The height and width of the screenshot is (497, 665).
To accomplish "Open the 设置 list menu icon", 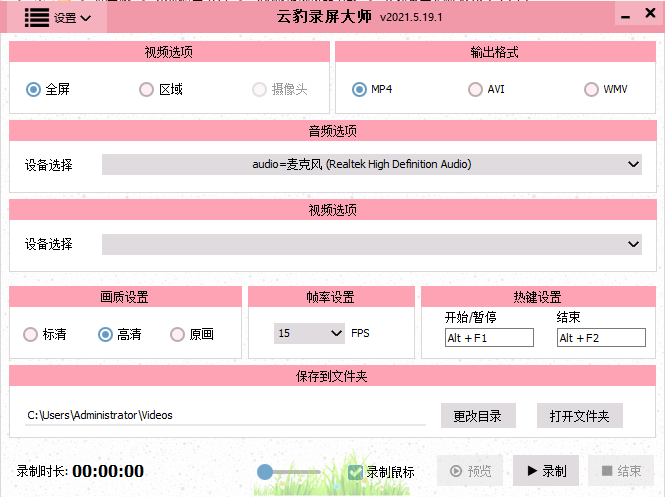I will point(37,18).
